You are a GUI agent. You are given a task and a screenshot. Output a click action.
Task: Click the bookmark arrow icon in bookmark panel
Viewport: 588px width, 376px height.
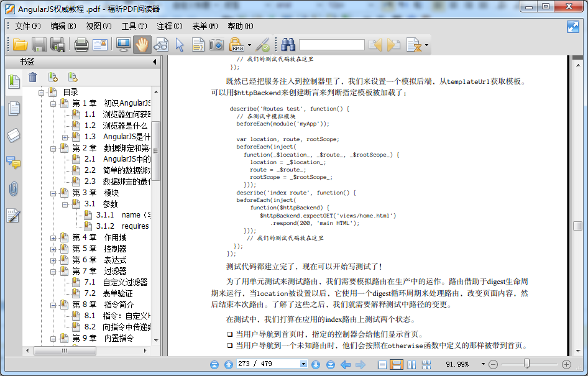pos(73,77)
